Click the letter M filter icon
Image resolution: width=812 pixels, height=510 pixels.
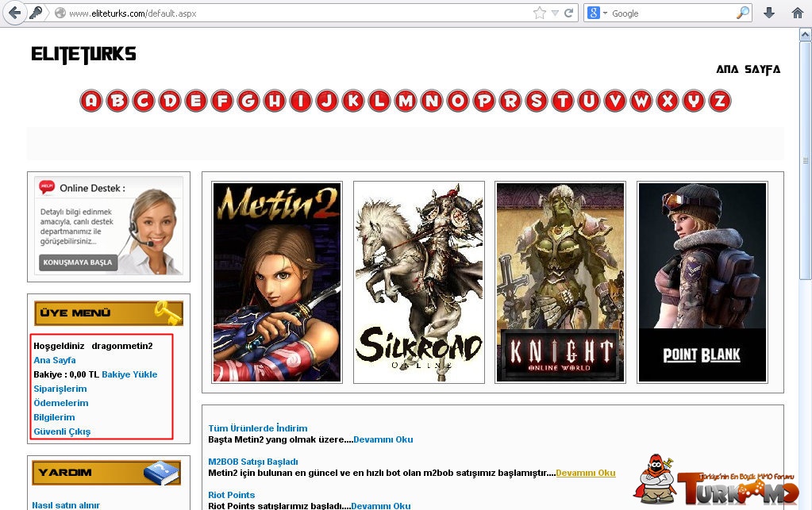tap(406, 101)
